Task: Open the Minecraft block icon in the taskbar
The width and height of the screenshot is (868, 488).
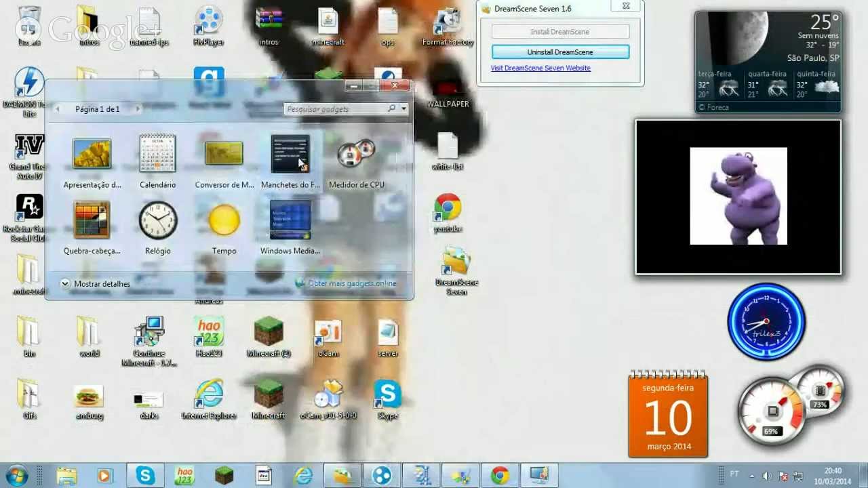Action: (224, 476)
